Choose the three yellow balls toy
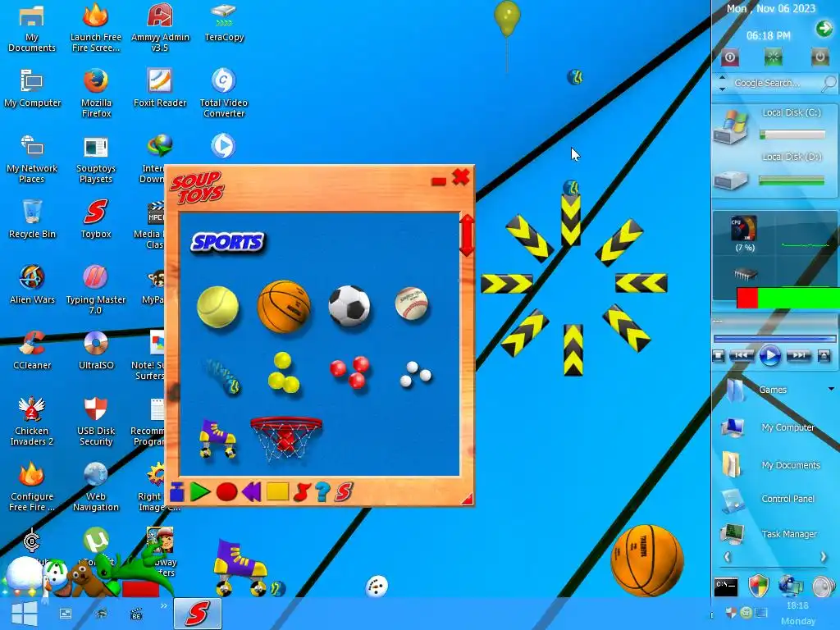The image size is (840, 630). tap(283, 373)
